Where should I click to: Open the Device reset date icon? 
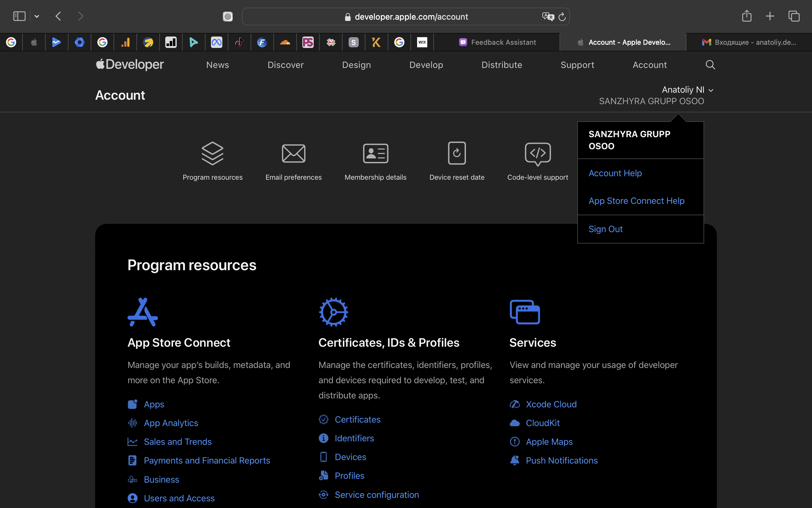coord(457,153)
